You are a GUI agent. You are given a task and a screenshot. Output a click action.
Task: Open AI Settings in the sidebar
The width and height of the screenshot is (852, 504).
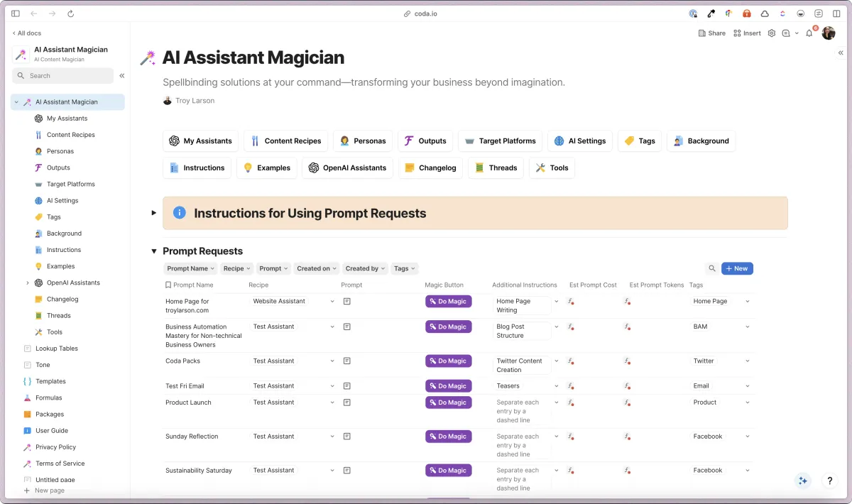coord(62,201)
